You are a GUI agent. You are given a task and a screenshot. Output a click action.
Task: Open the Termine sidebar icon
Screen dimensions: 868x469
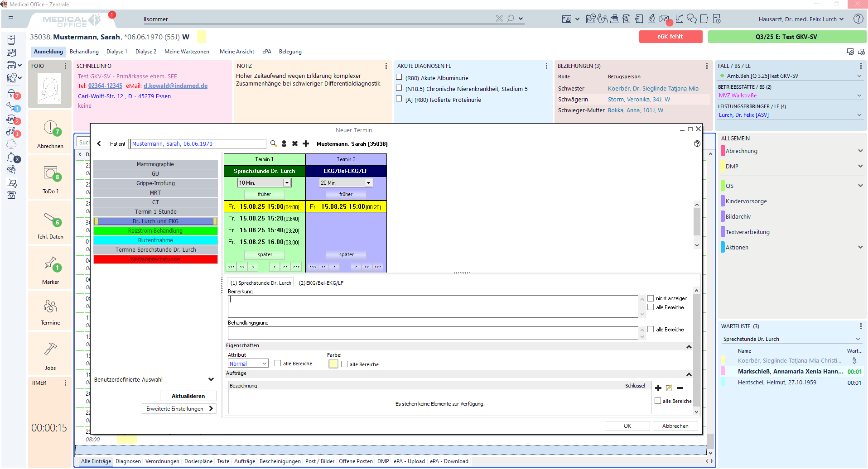coord(50,312)
